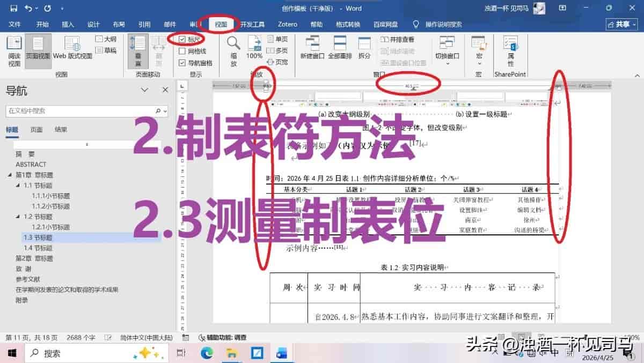Set zoom to 100%

pyautogui.click(x=254, y=48)
